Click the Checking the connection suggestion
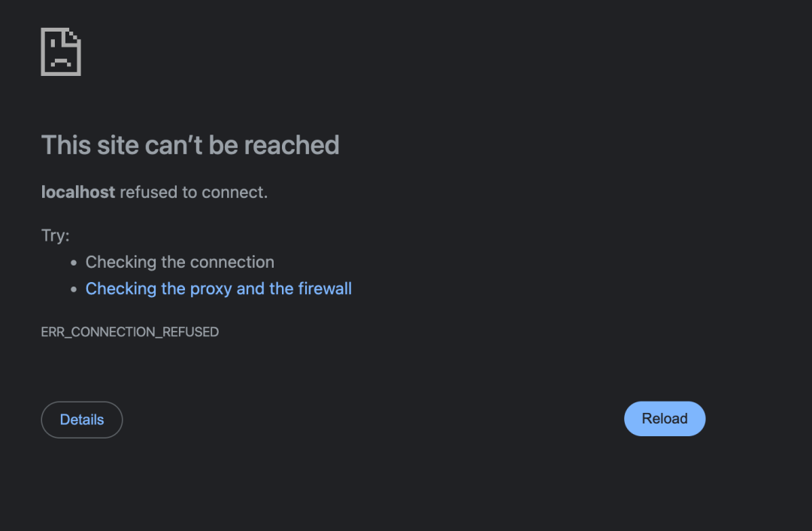The image size is (812, 531). click(180, 262)
